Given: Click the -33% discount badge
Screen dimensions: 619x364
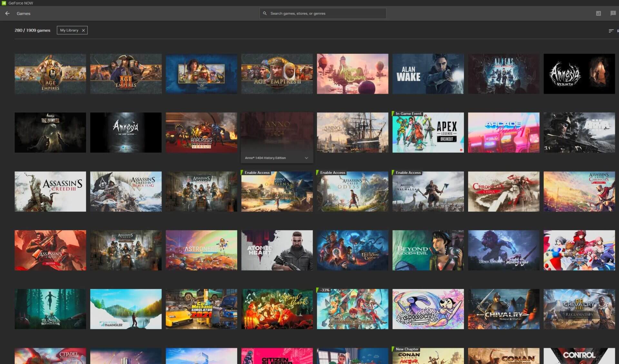Looking at the screenshot, I should pos(324,290).
